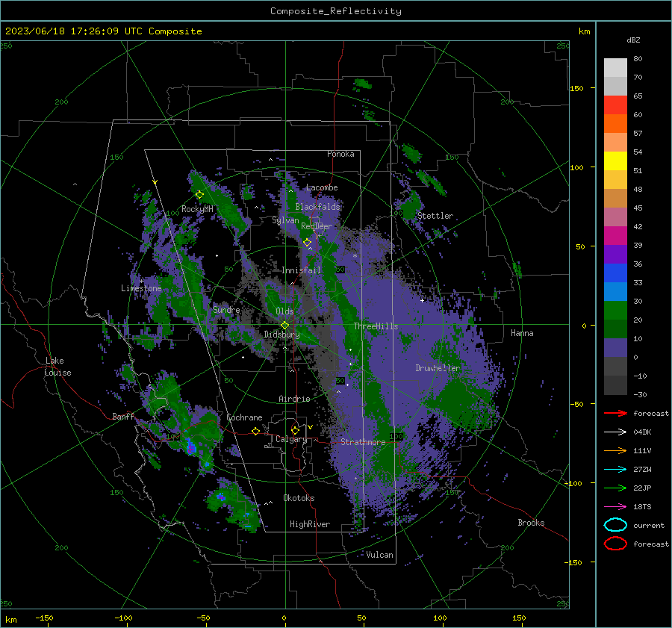Click the yellow diamond marker below RedDeer

307,243
